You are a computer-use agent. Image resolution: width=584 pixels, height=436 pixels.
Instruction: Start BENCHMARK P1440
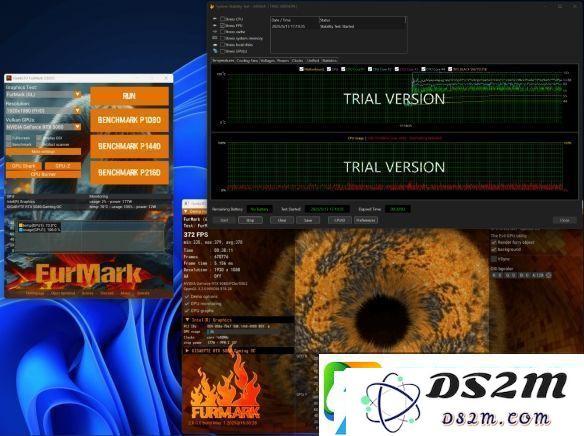click(x=129, y=146)
